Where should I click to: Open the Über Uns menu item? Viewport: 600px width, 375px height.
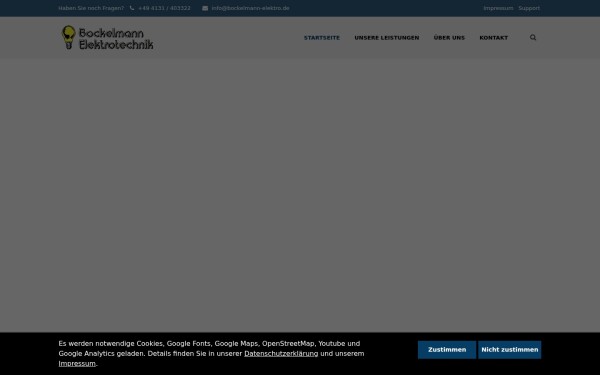(449, 38)
